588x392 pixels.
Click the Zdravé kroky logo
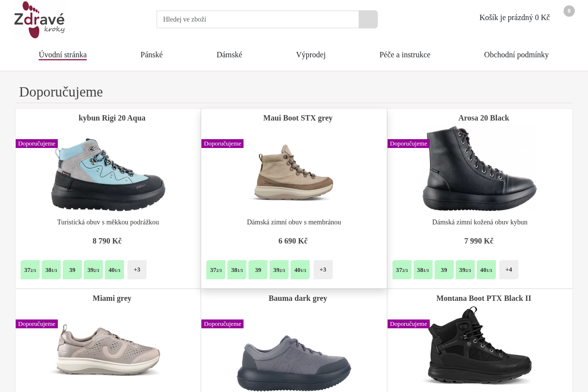click(40, 20)
